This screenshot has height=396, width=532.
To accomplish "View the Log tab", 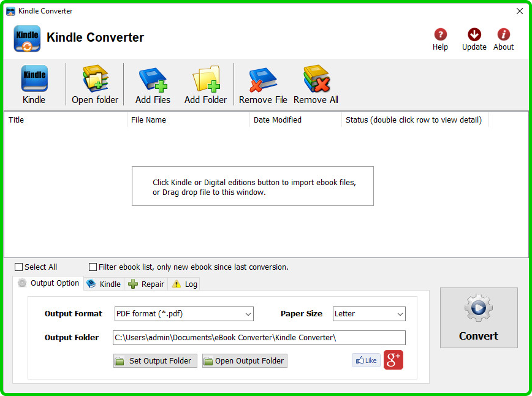I will 184,284.
